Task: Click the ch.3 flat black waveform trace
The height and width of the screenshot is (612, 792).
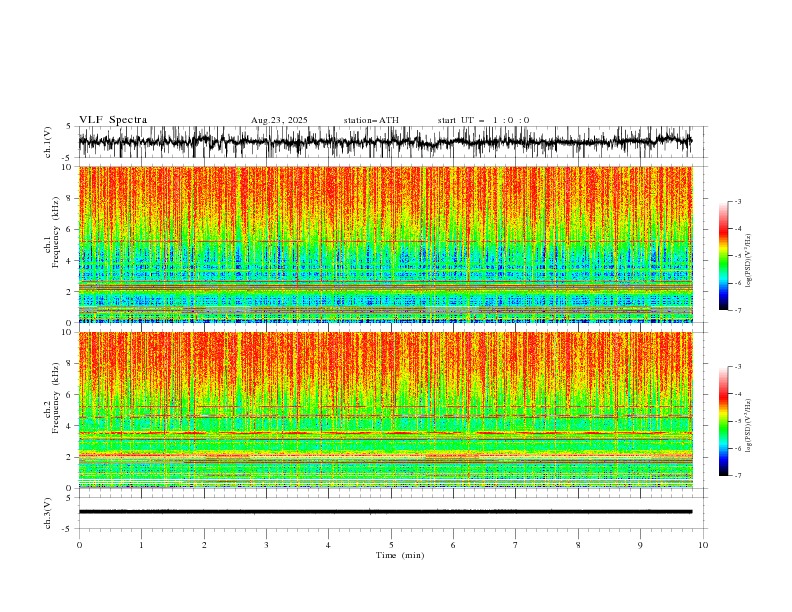Action: [x=385, y=512]
